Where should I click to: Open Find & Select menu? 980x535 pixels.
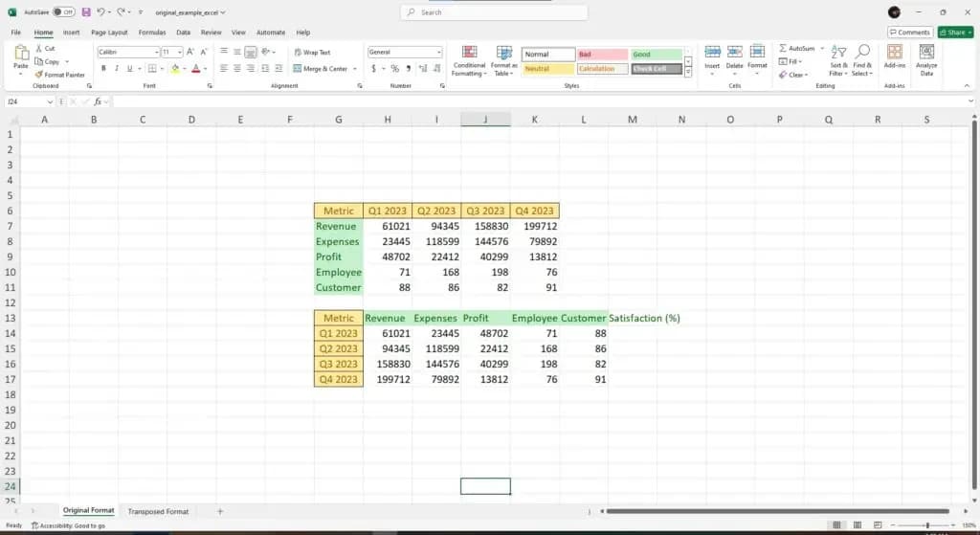[x=862, y=60]
